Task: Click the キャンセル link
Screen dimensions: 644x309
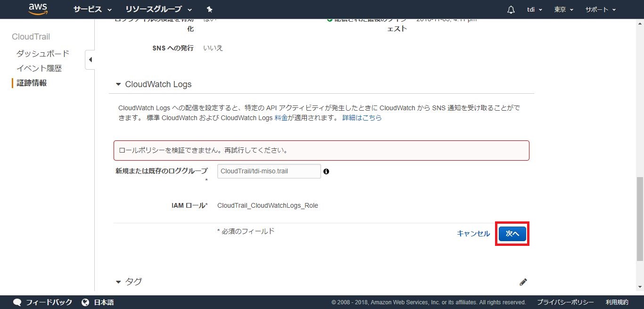Action: pos(473,234)
